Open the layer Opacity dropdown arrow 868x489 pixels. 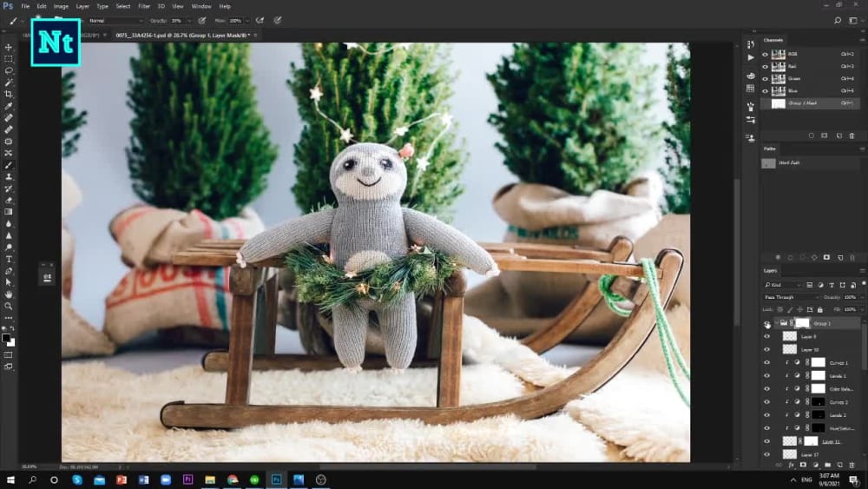click(x=861, y=297)
